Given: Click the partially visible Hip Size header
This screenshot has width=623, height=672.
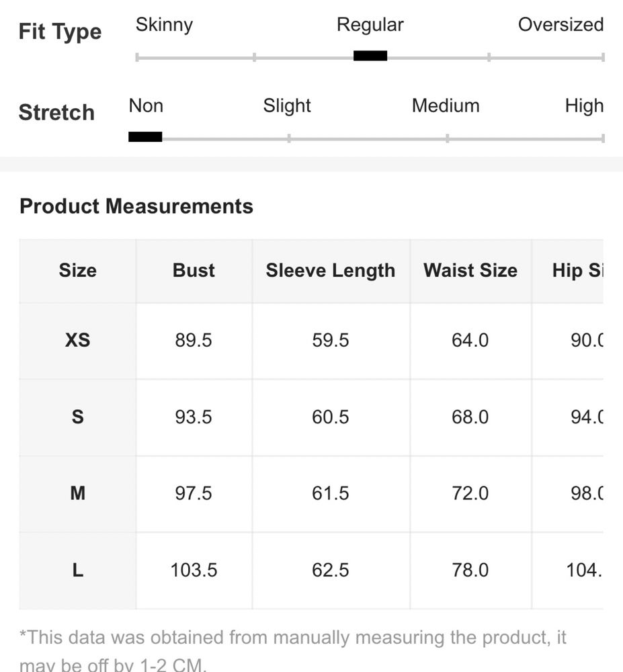Looking at the screenshot, I should (577, 271).
